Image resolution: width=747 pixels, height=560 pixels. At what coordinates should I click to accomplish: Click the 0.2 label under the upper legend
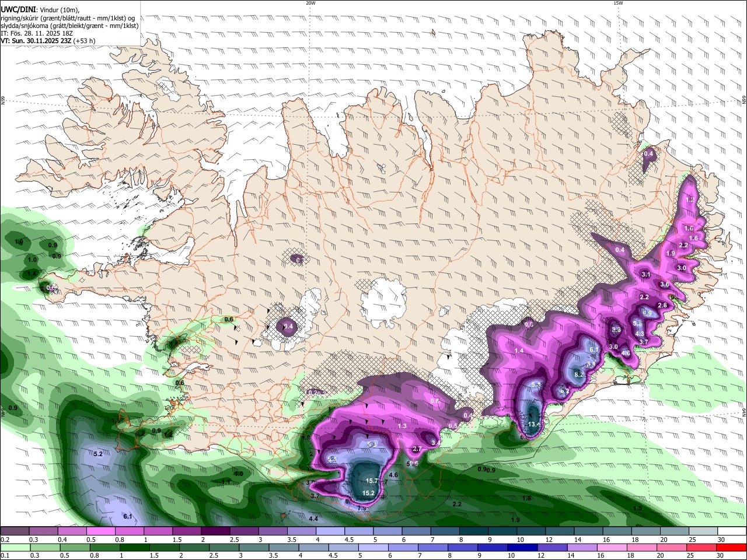coord(4,540)
